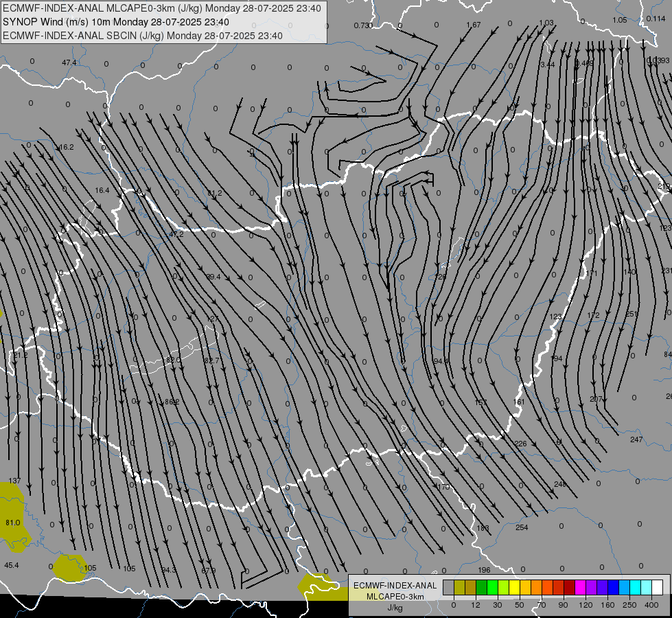Click the map value 140
This screenshot has height=618, width=672.
(x=629, y=272)
